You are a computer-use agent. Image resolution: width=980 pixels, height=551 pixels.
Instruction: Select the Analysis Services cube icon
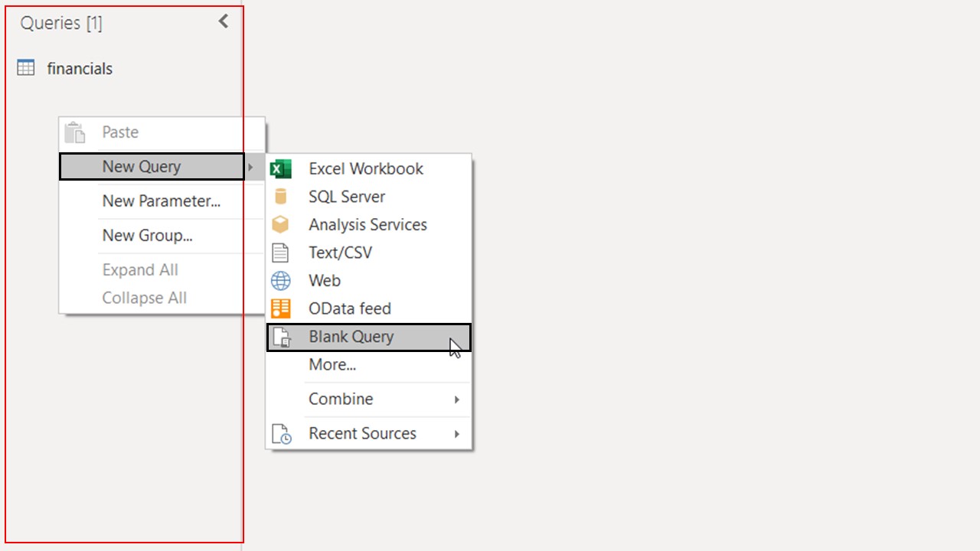tap(281, 225)
